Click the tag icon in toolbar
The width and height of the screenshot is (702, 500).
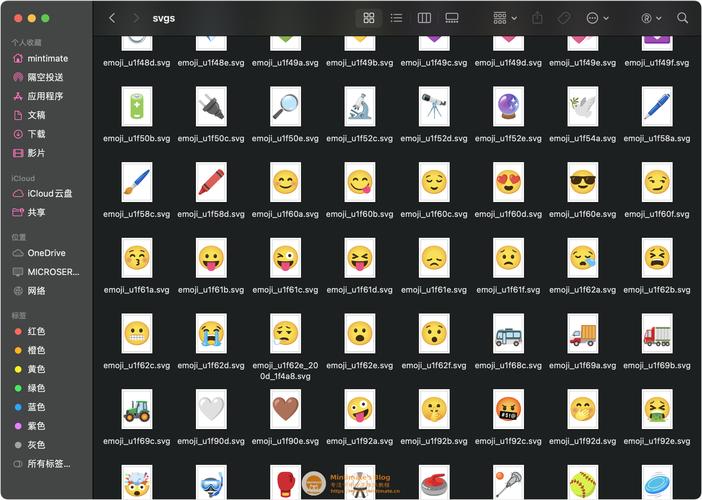tap(564, 18)
